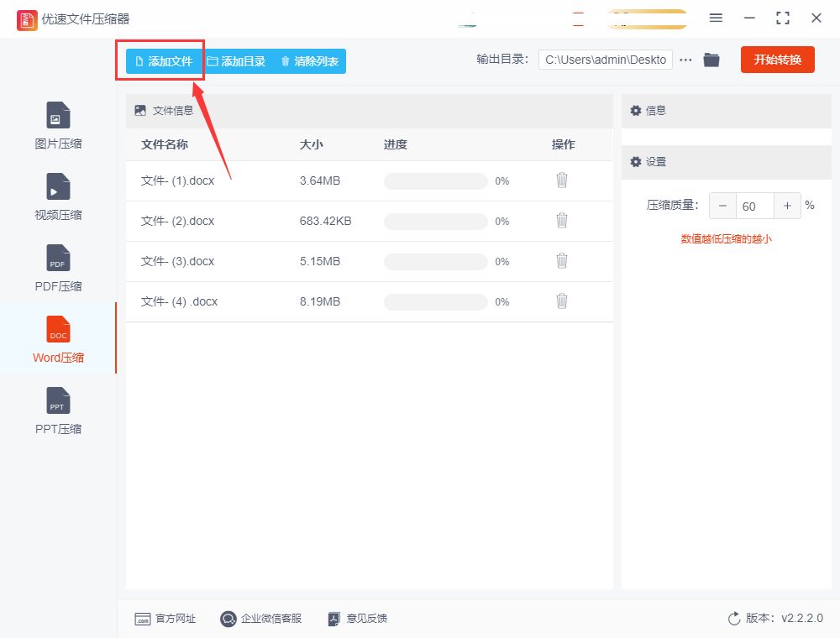The width and height of the screenshot is (840, 638).
Task: Check for updates via version refresh icon
Action: coord(734,618)
